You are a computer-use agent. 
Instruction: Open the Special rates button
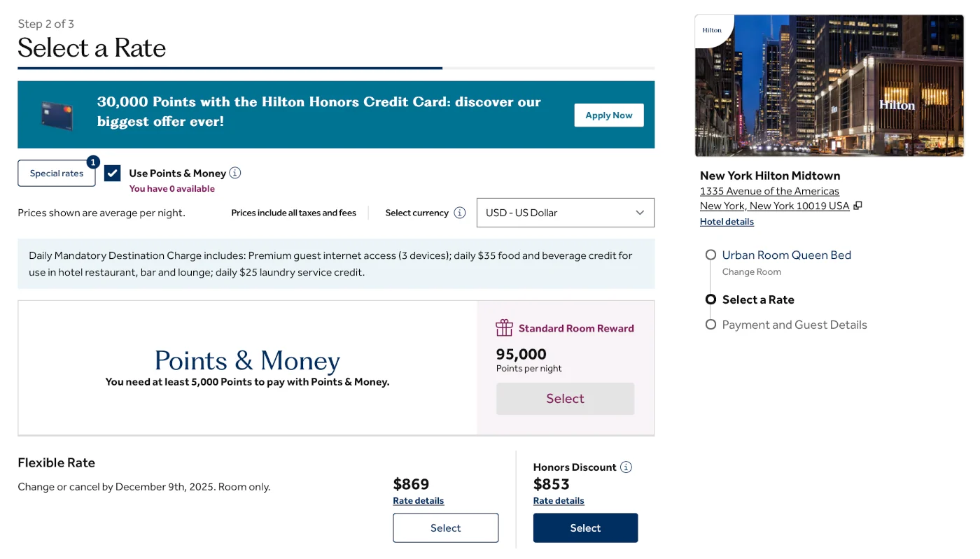tap(57, 174)
